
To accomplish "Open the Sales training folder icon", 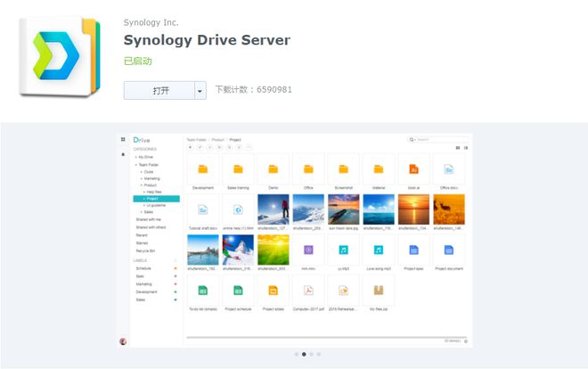I will pos(238,168).
